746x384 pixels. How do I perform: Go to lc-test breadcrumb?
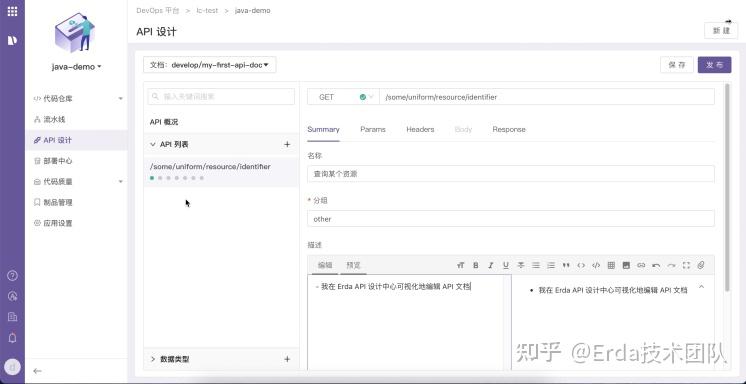point(207,10)
